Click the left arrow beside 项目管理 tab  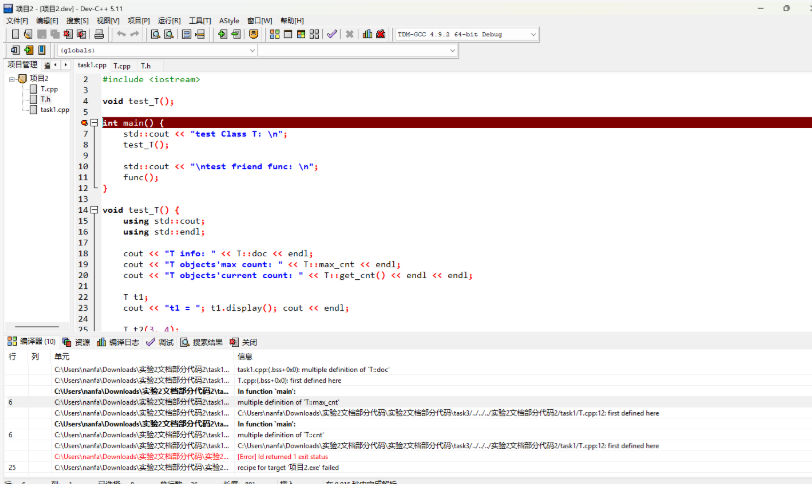[x=55, y=65]
